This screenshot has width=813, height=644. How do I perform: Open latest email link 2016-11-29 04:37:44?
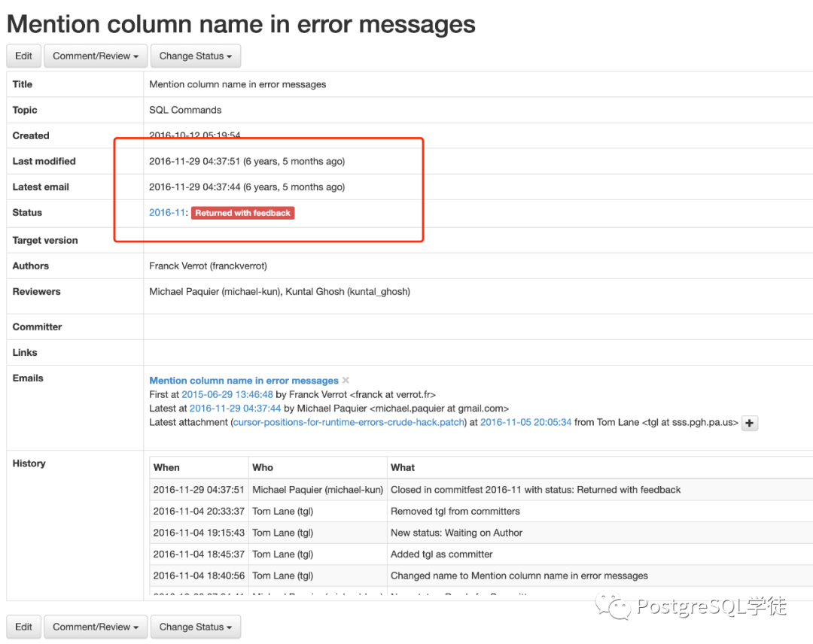pyautogui.click(x=235, y=409)
